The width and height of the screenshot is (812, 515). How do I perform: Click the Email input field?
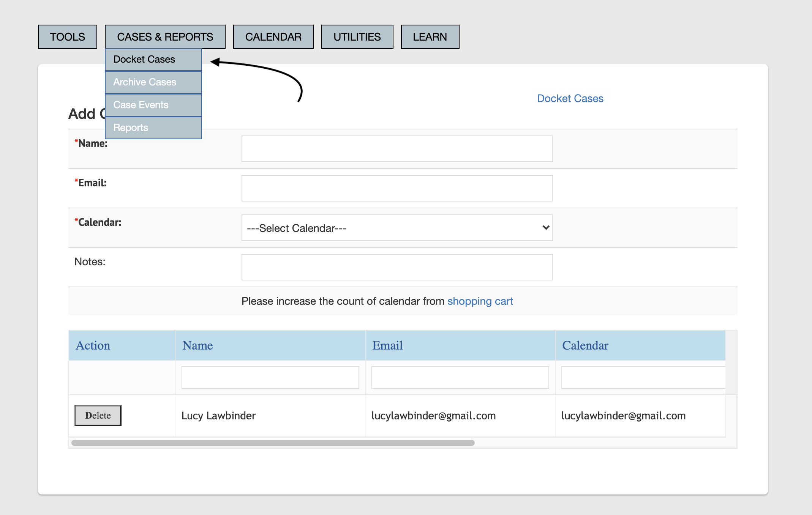click(397, 188)
